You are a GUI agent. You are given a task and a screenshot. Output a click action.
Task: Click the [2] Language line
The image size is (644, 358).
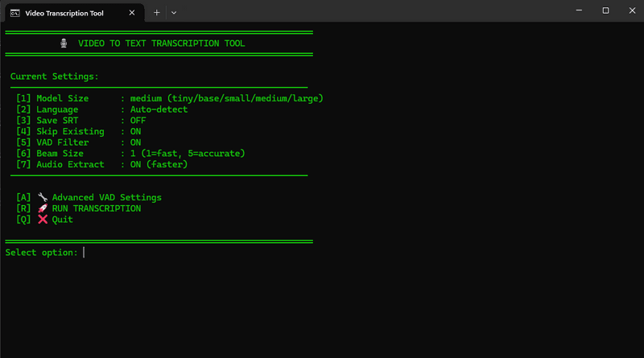point(102,109)
